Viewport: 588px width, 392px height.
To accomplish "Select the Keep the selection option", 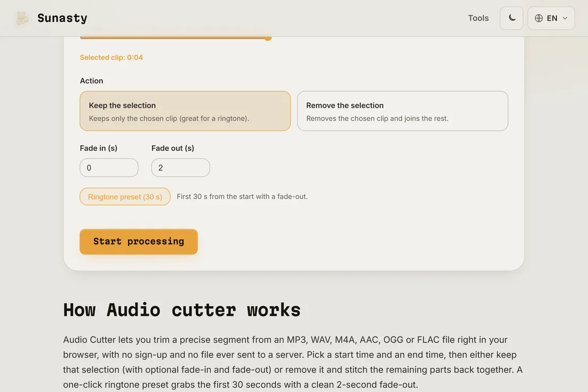I will [185, 111].
